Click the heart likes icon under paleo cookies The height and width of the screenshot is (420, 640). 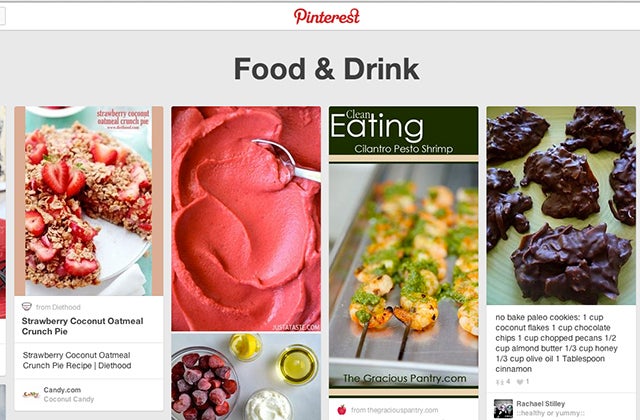pyautogui.click(x=520, y=382)
